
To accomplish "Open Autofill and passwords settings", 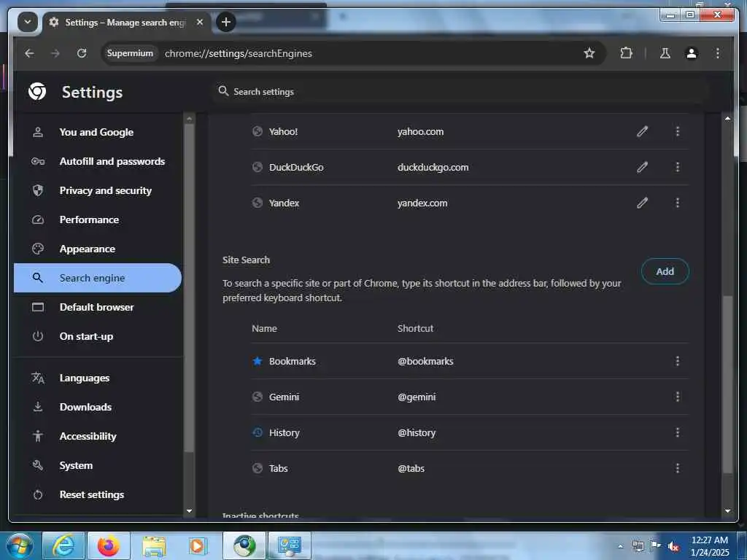I will click(98, 161).
